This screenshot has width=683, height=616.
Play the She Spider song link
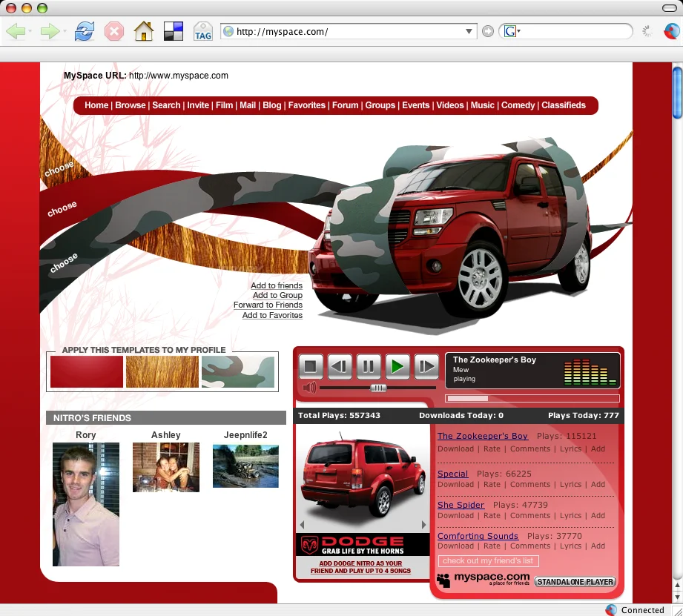461,505
